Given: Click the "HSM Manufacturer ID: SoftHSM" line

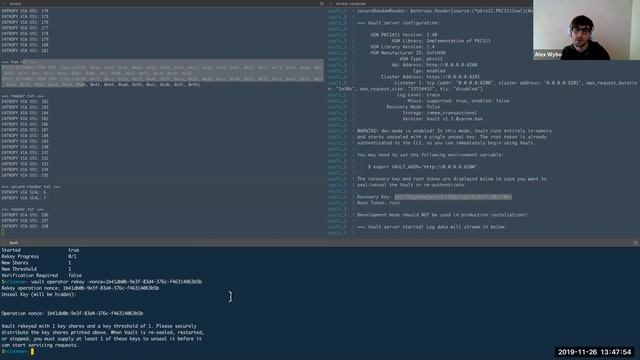Looking at the screenshot, I should click(408, 53).
